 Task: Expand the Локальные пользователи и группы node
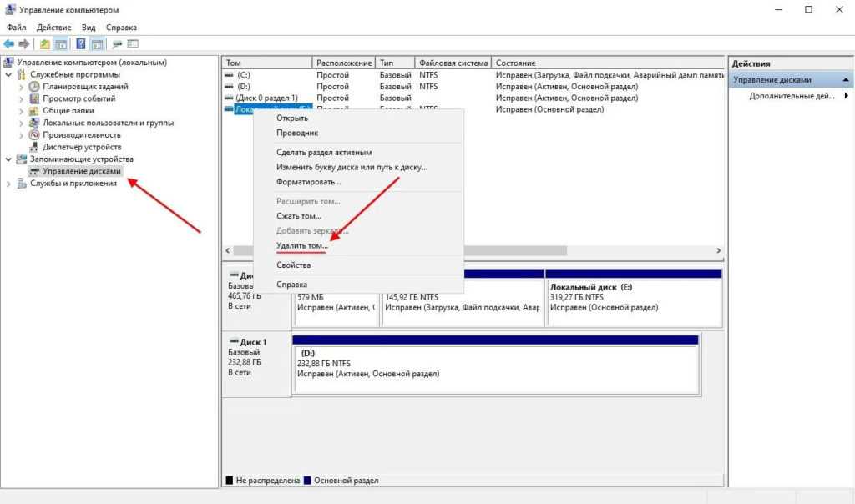[21, 123]
